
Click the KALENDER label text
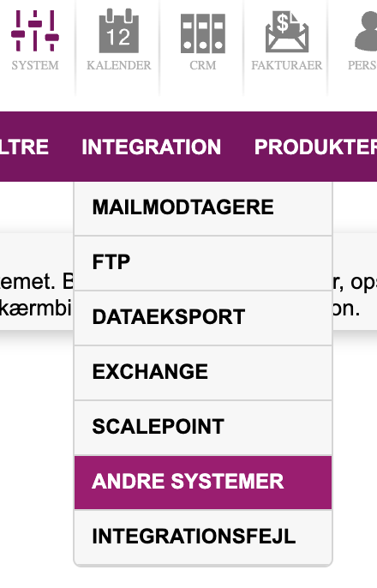click(119, 65)
